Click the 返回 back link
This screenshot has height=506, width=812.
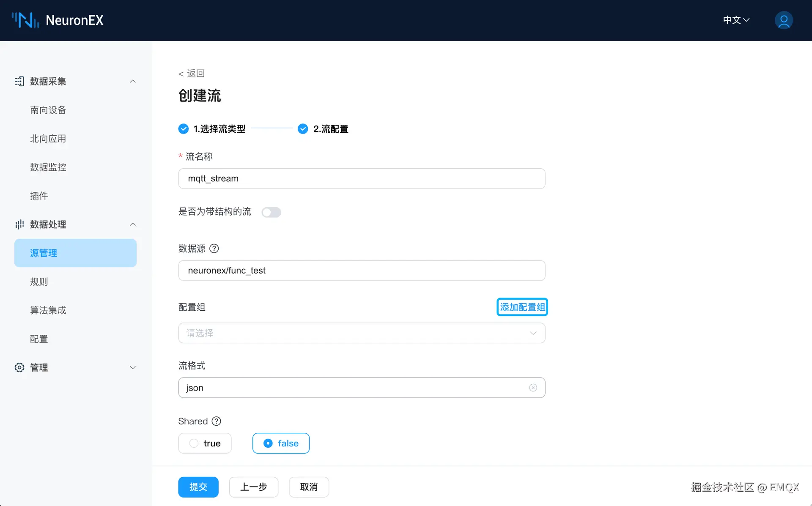point(192,74)
